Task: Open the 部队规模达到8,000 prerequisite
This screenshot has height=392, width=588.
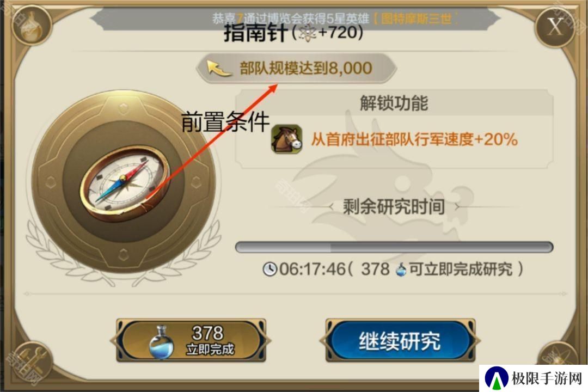Action: [296, 68]
